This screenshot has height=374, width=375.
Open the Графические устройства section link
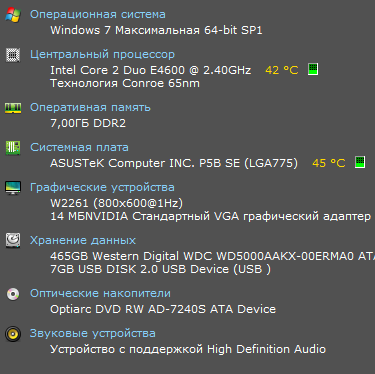click(102, 187)
